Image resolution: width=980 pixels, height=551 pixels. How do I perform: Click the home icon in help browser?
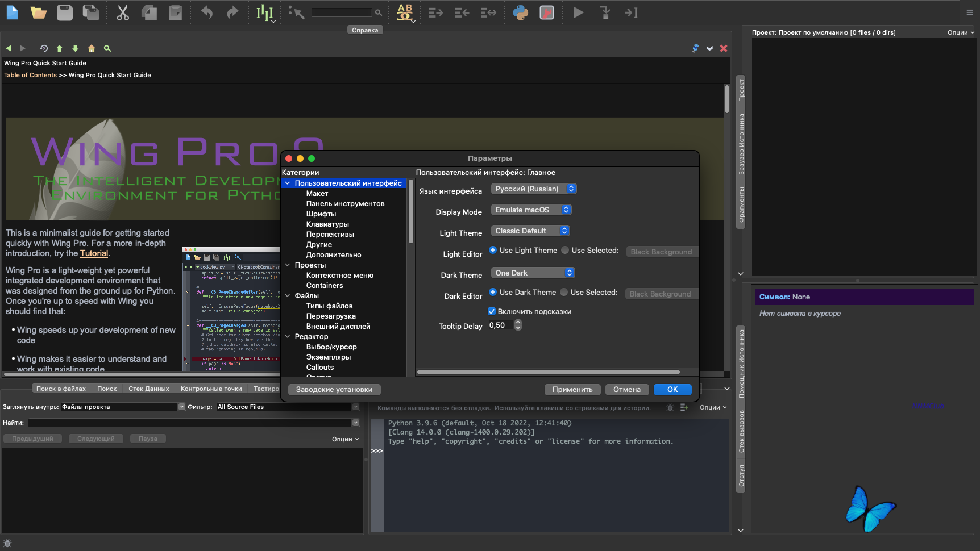(92, 48)
